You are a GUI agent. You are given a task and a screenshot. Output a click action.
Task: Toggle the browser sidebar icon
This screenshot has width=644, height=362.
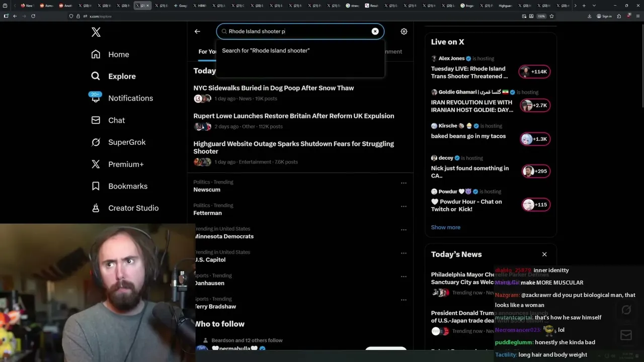tap(6, 16)
